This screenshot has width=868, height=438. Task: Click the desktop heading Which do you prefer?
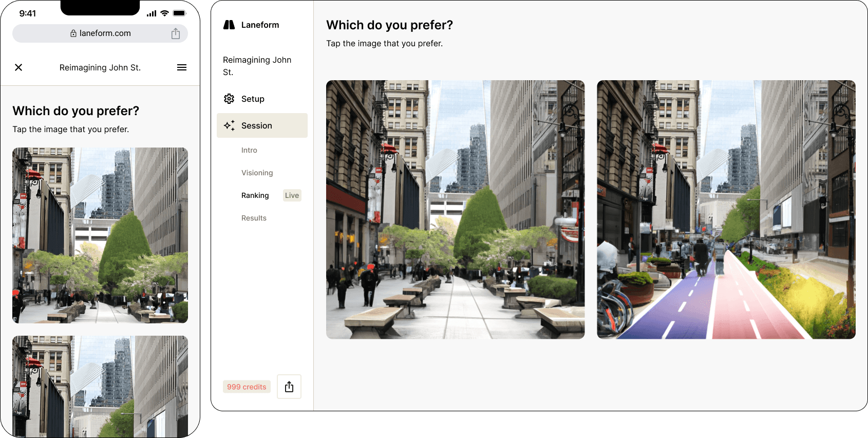point(389,25)
